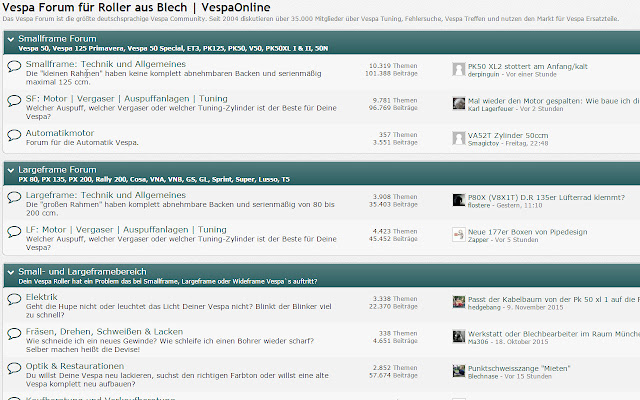Screen dimensions: 640x400
Task: Click the text "96.769 Beiträge"
Action: 393,108
